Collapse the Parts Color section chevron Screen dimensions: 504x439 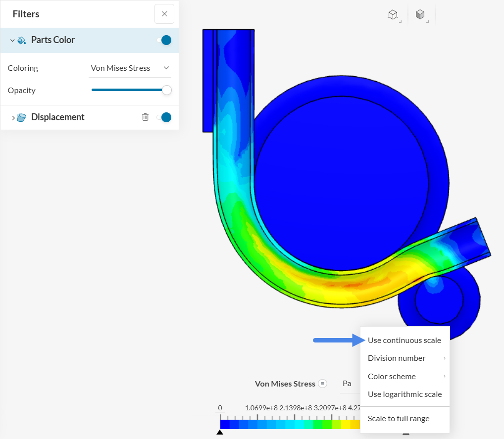[x=12, y=40]
